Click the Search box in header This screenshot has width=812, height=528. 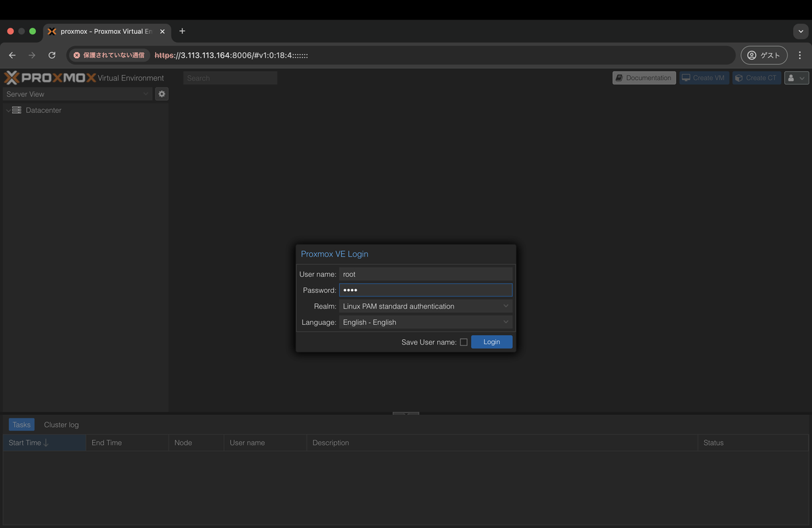(230, 78)
